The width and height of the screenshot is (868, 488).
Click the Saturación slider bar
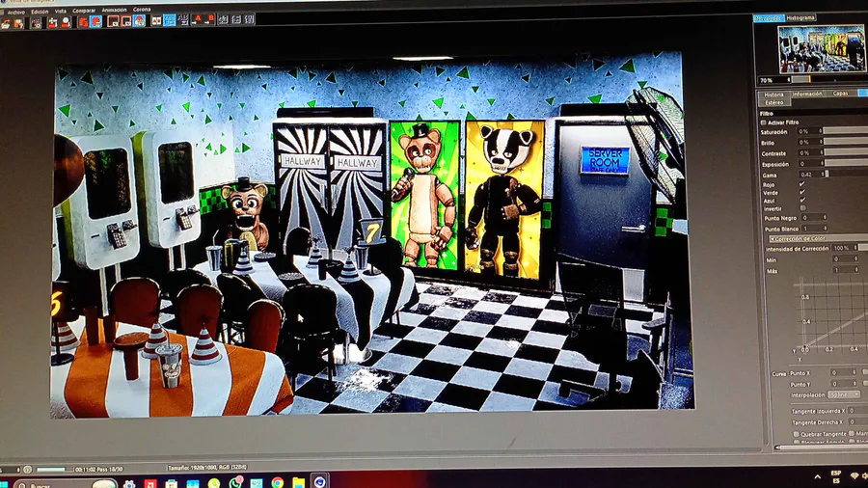[846, 130]
